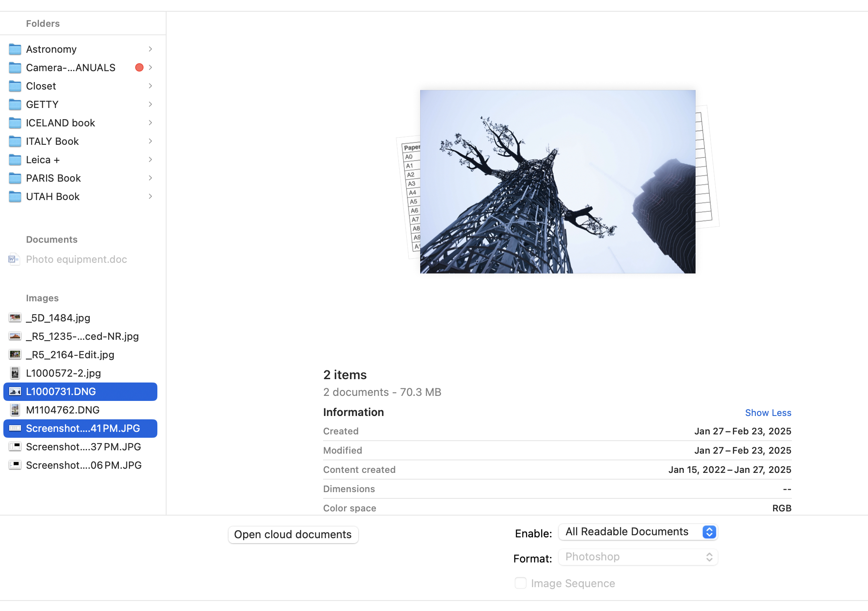Click the L1000572-2.jpg file icon
This screenshot has width=868, height=611.
[x=15, y=373]
